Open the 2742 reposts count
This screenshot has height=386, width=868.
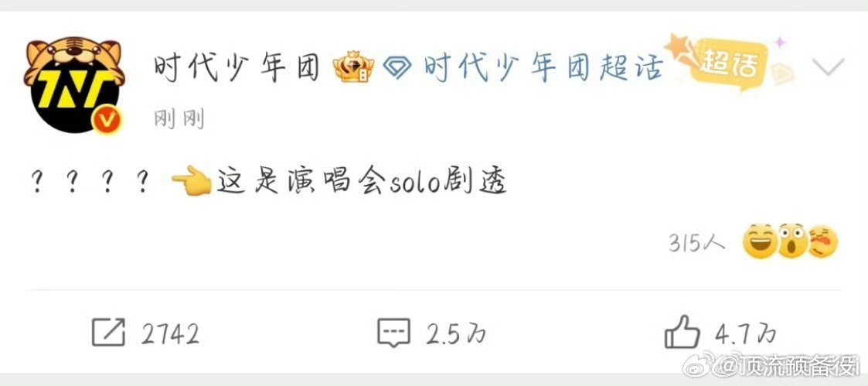pos(170,334)
